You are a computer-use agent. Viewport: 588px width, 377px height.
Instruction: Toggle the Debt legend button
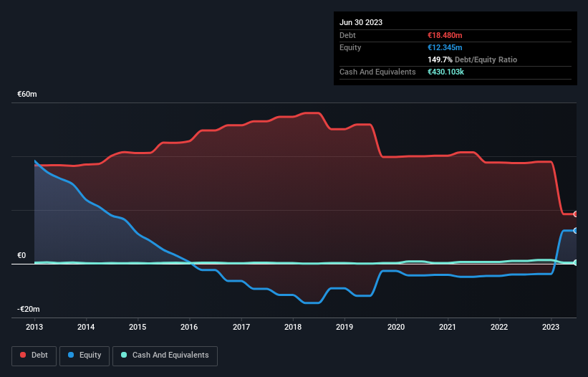click(34, 355)
